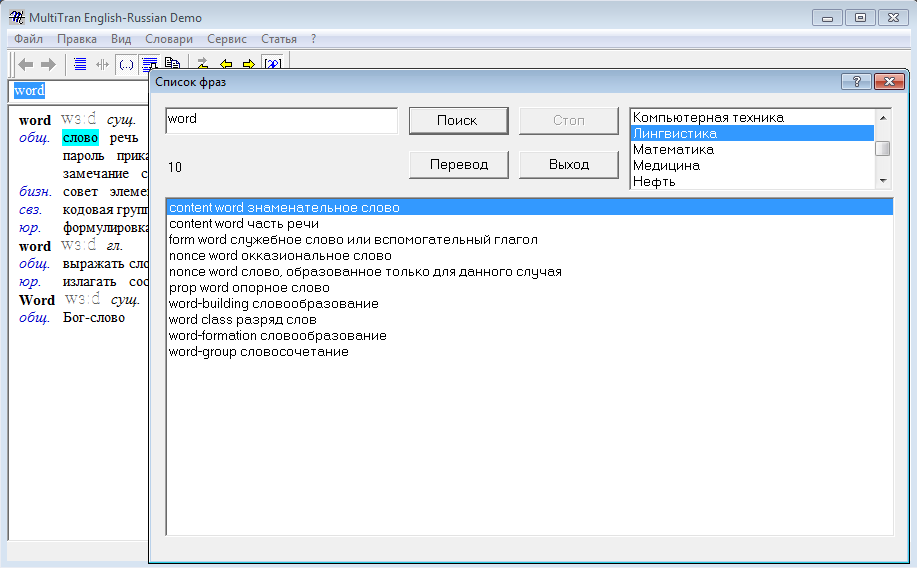
Task: Click the forward arrow toolbar icon
Action: pos(48,64)
